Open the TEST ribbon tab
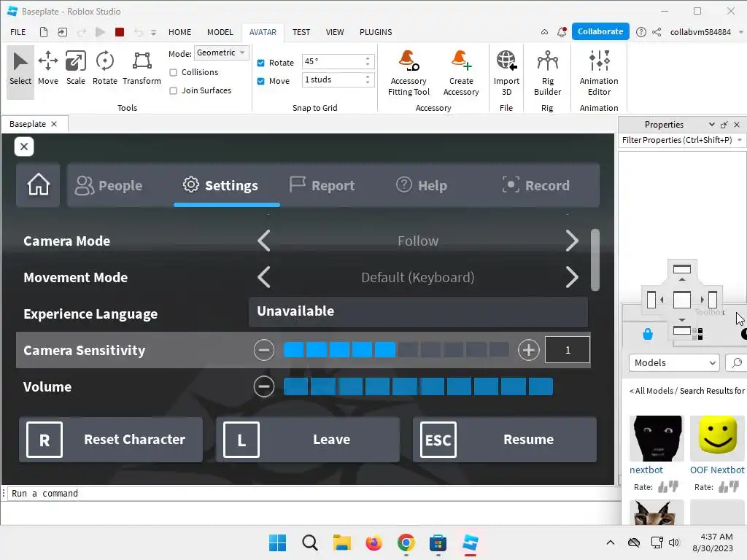 tap(301, 32)
